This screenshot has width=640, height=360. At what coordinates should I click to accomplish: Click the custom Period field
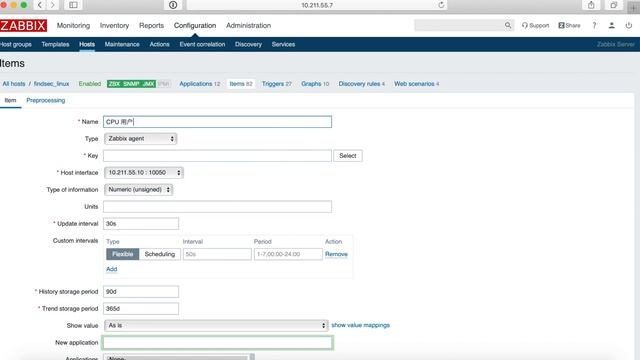click(288, 254)
